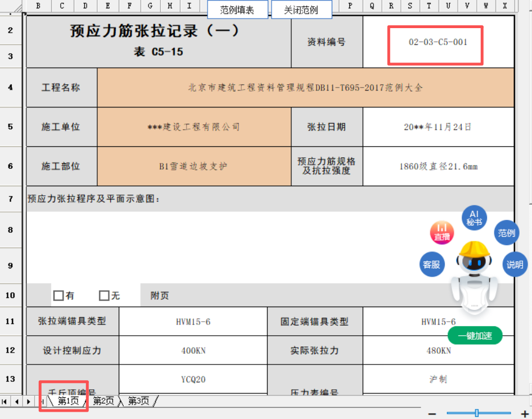The height and width of the screenshot is (419, 532).
Task: Click the green 一键加速 button
Action: [475, 336]
